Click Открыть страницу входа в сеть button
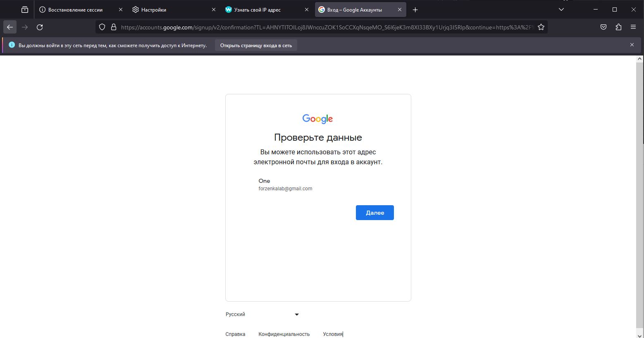 tap(256, 46)
